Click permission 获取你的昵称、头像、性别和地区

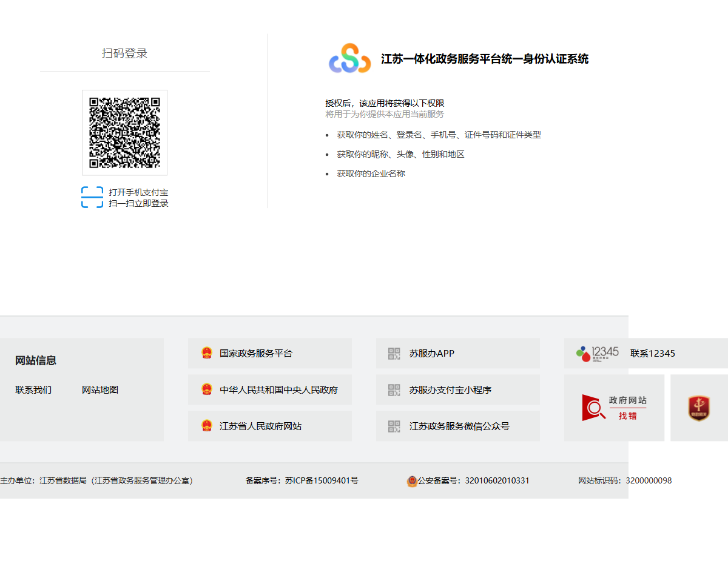[x=401, y=154]
